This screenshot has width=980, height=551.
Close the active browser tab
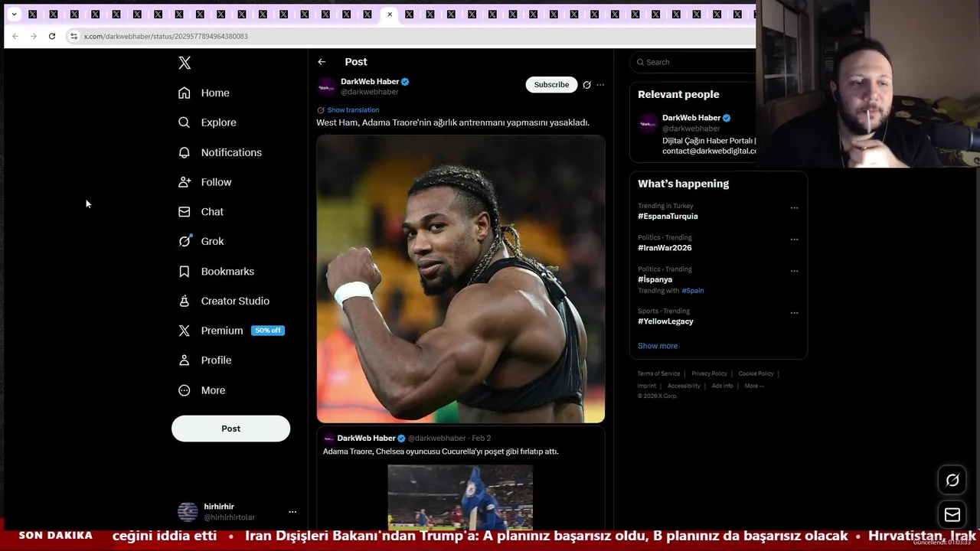pyautogui.click(x=390, y=14)
